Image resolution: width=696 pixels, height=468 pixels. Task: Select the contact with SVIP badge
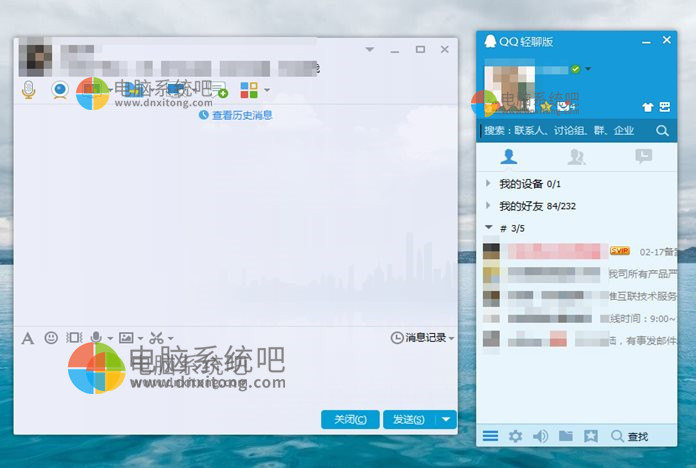(x=579, y=252)
